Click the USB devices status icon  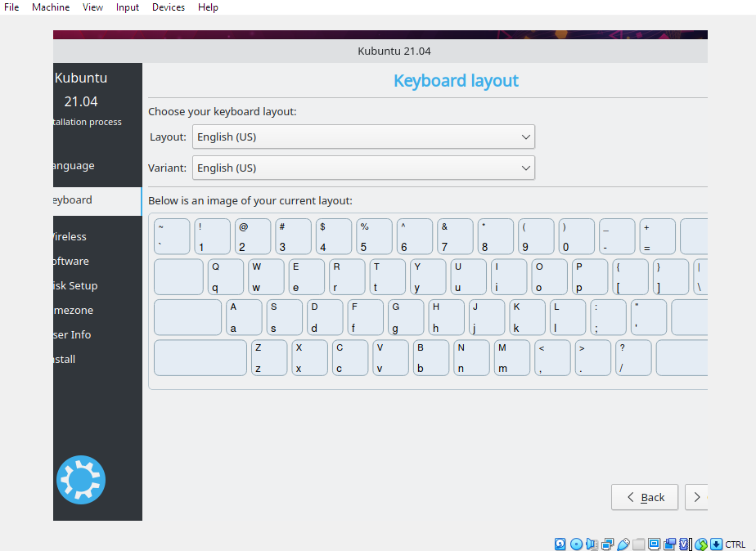pos(623,544)
